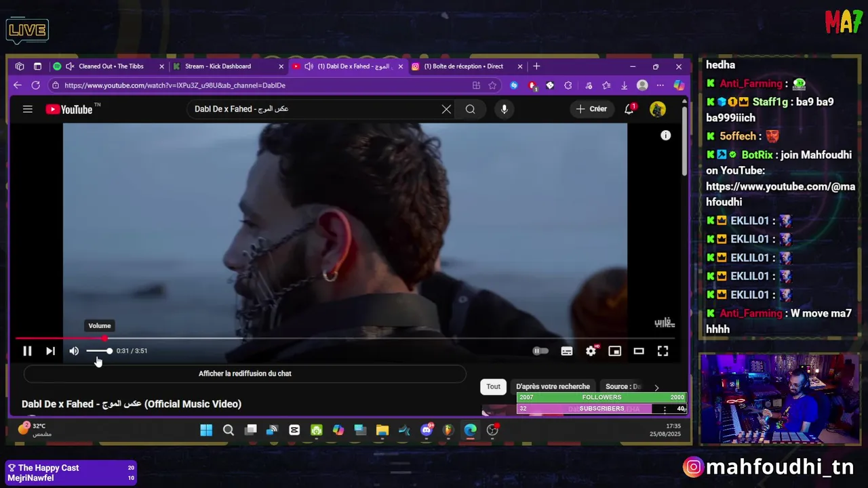The height and width of the screenshot is (488, 868).
Task: Click Afficher la rediffusion du chat
Action: coord(245,373)
